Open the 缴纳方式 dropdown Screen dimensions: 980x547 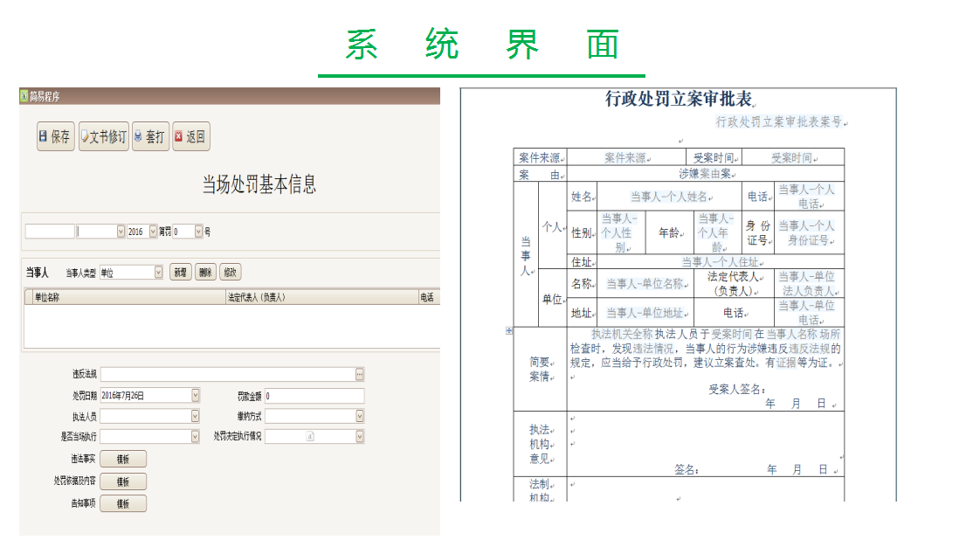(359, 416)
